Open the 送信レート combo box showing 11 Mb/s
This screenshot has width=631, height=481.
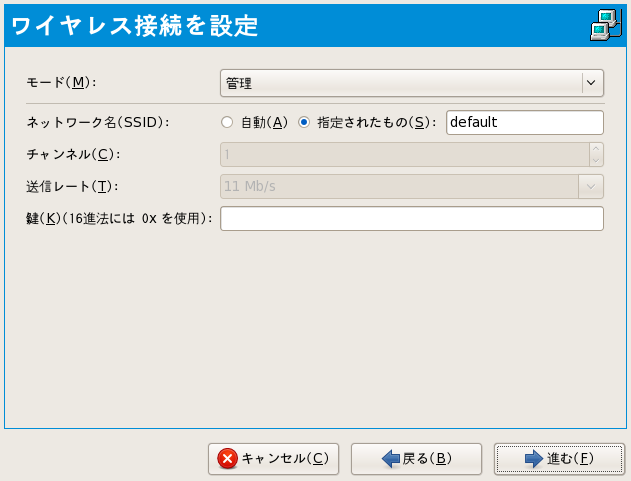398,186
